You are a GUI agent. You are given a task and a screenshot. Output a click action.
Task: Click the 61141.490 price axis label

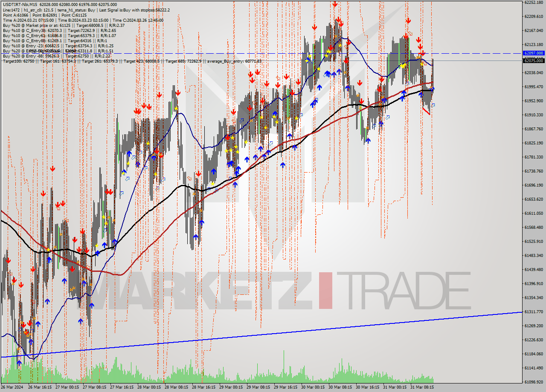pos(534,368)
